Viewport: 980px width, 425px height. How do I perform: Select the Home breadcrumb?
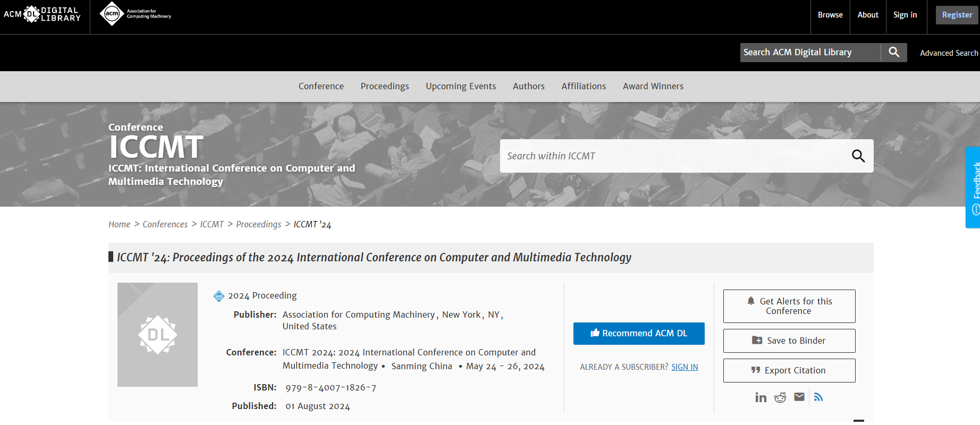point(120,224)
